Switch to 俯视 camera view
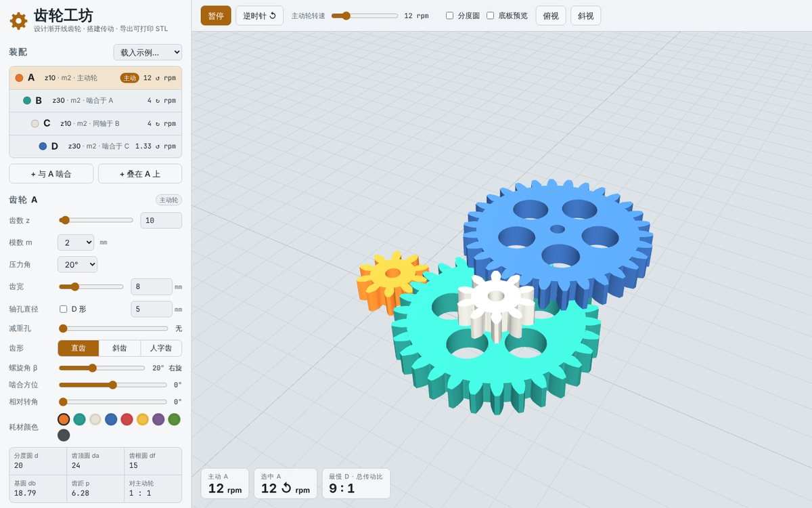This screenshot has width=812, height=508. coord(551,16)
